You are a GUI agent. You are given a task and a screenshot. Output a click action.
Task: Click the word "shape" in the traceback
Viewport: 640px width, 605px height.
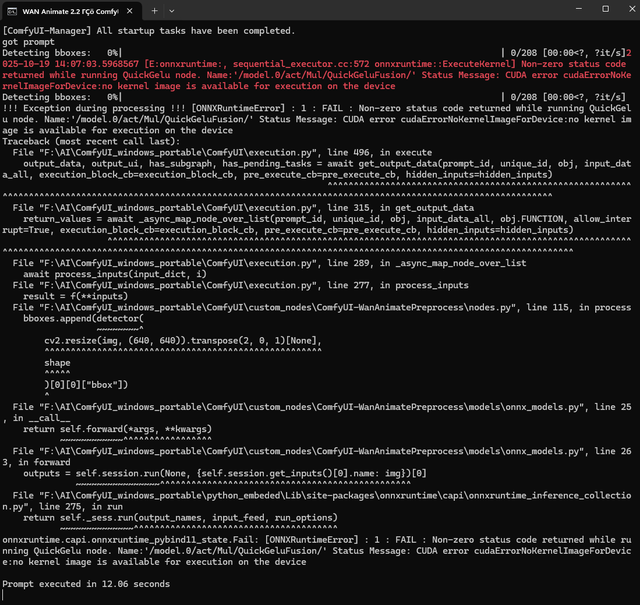coord(57,363)
